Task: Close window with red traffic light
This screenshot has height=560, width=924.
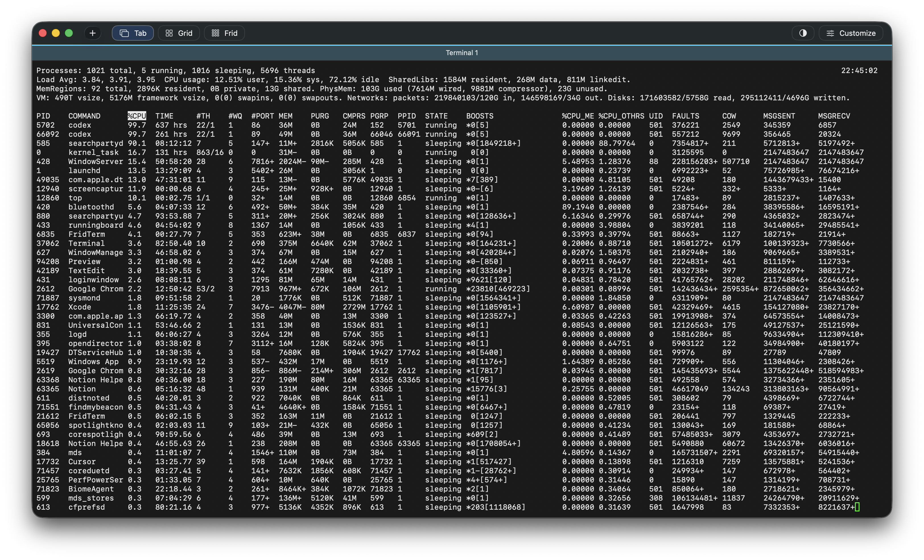Action: 43,33
